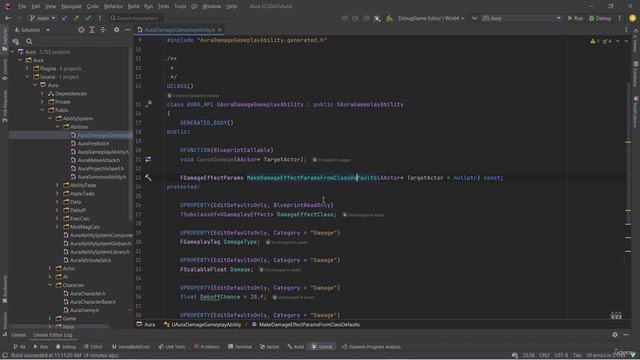Image resolution: width=640 pixels, height=360 pixels.
Task: Open the UnrealBuildTool tool window
Action: click(131, 347)
